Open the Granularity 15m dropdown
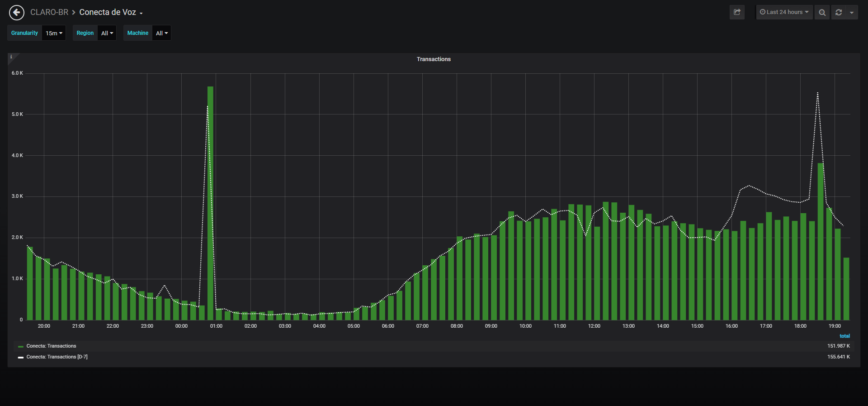The height and width of the screenshot is (406, 868). (54, 33)
